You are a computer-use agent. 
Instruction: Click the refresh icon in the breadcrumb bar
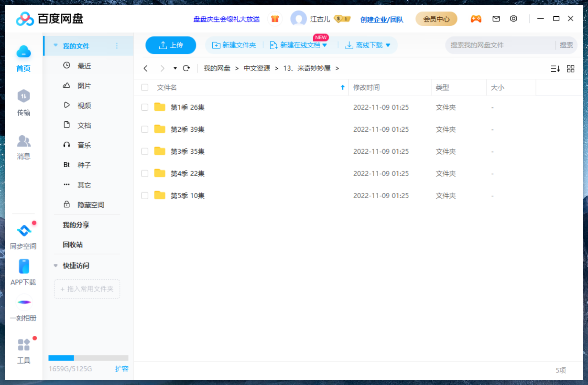pos(187,68)
